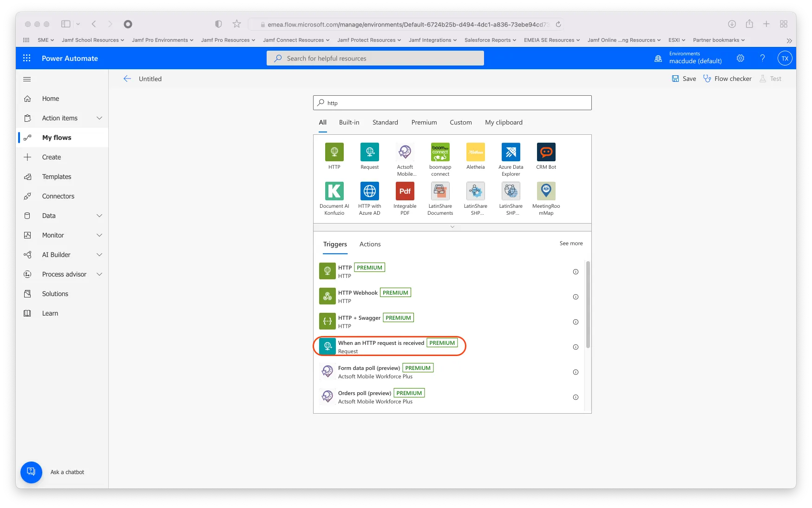The width and height of the screenshot is (812, 508).
Task: Open the Azure Data Explorer connector
Action: [x=511, y=152]
